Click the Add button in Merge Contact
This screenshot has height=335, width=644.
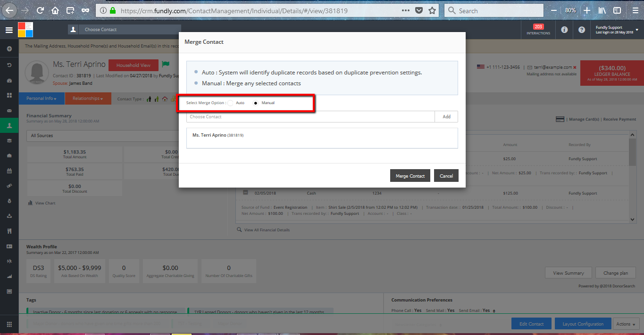(446, 117)
